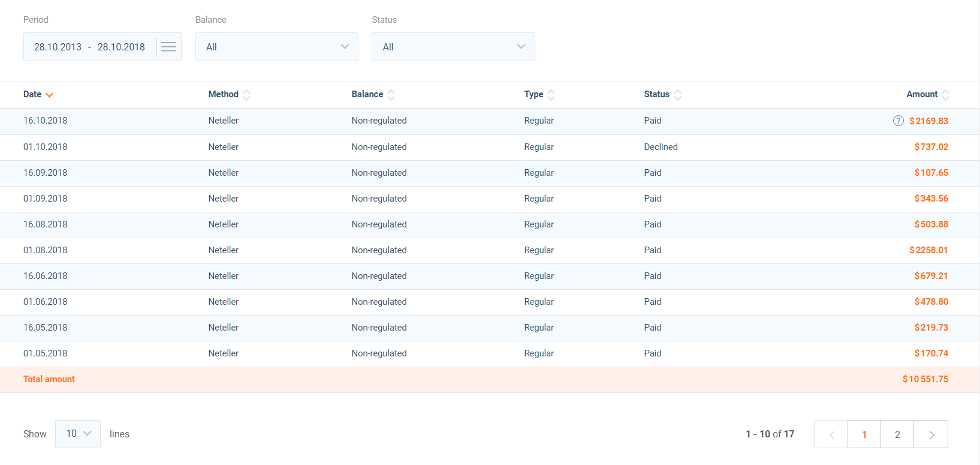Click the Total amount label
The image size is (980, 465).
[x=49, y=379]
